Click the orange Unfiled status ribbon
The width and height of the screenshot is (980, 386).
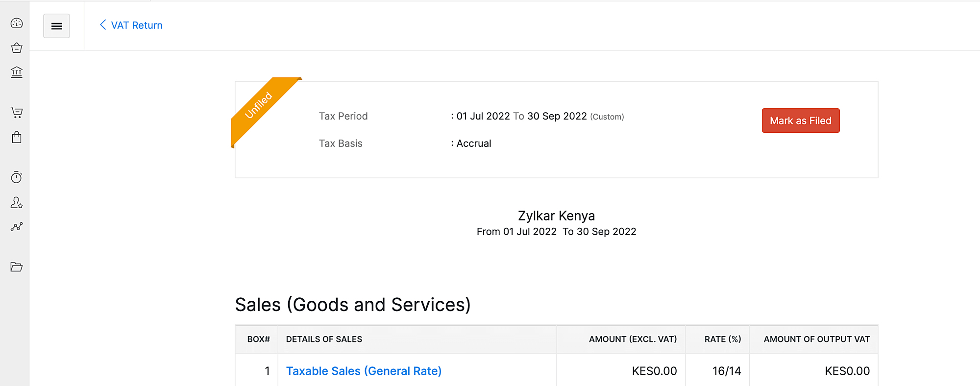[259, 105]
